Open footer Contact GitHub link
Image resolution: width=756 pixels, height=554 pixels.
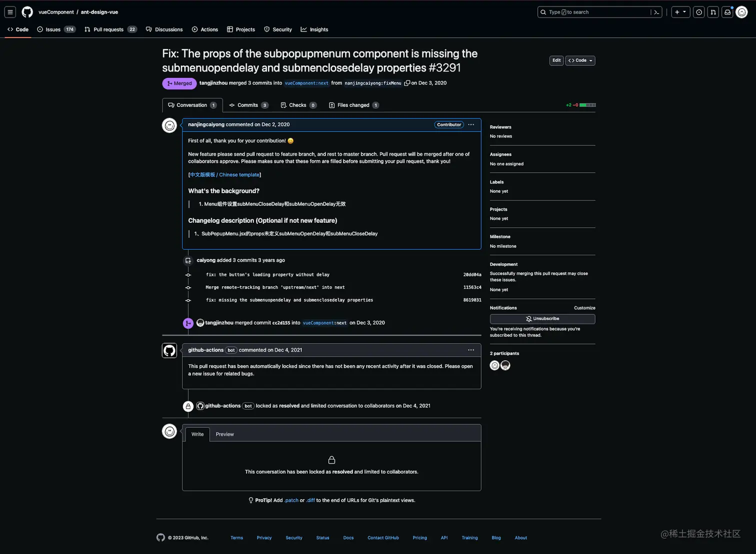tap(383, 538)
